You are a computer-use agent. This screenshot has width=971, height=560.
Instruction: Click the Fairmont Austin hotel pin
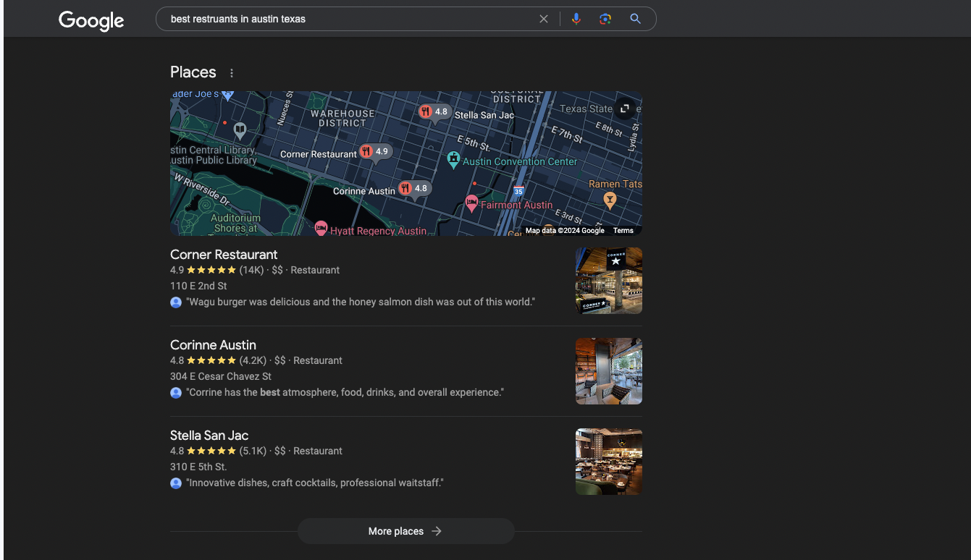[471, 203]
